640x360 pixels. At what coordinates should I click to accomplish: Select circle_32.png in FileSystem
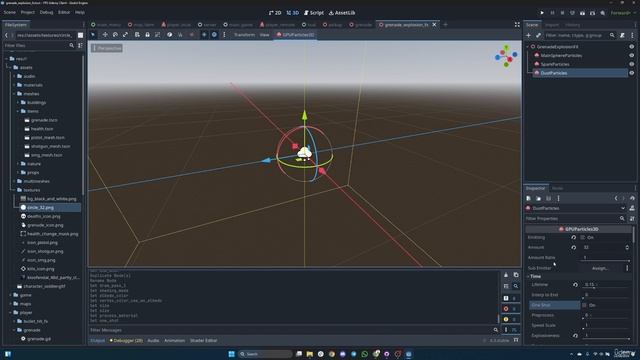[40, 207]
